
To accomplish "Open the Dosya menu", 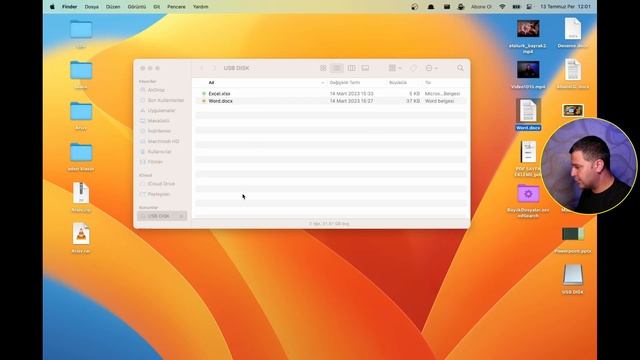I will 91,7.
